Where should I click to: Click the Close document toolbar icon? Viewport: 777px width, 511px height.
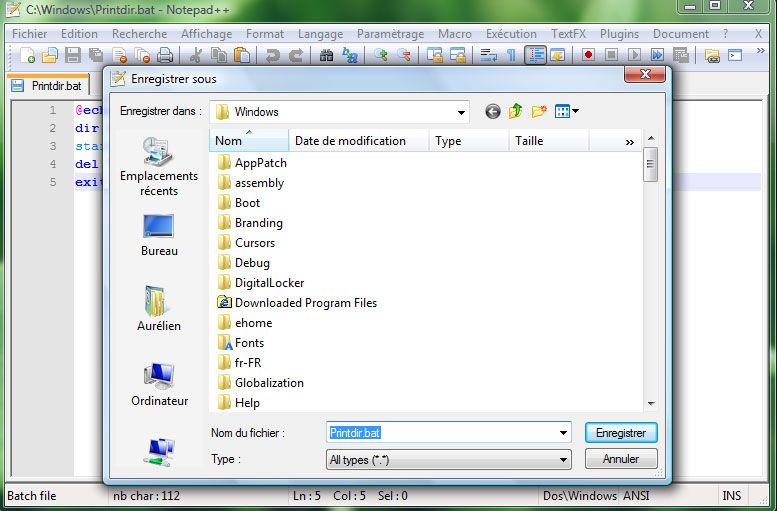(x=119, y=55)
